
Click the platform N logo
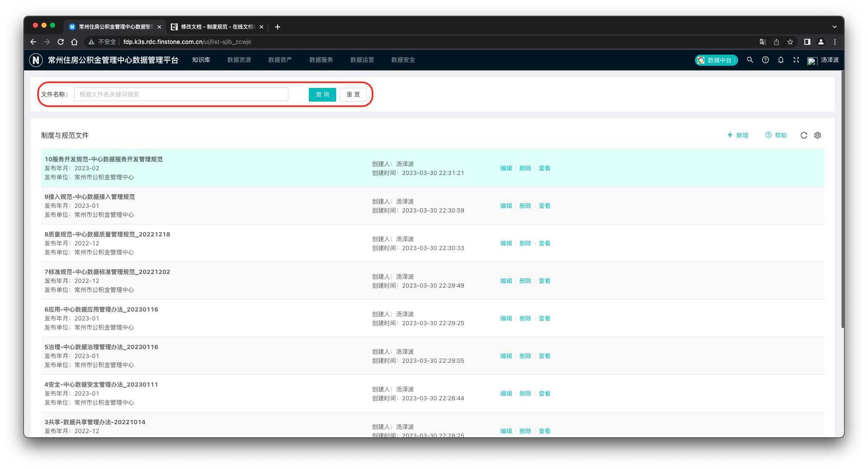[x=36, y=60]
